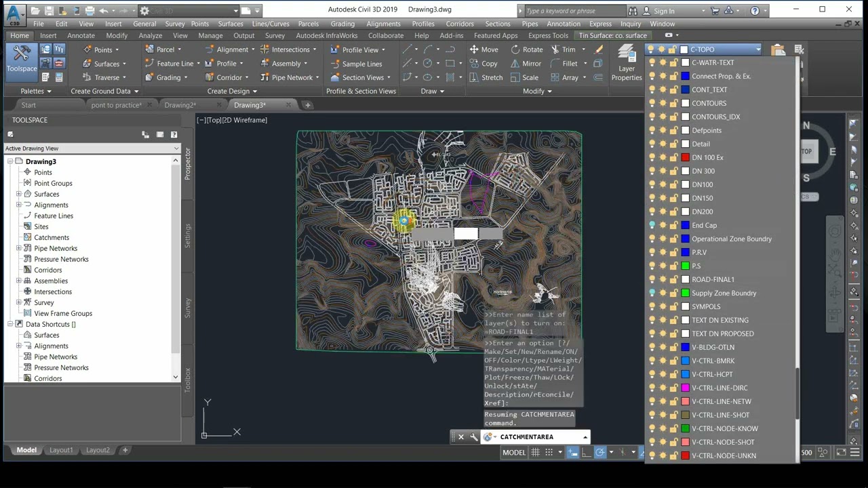Select the Erase tool in Modify

point(599,49)
